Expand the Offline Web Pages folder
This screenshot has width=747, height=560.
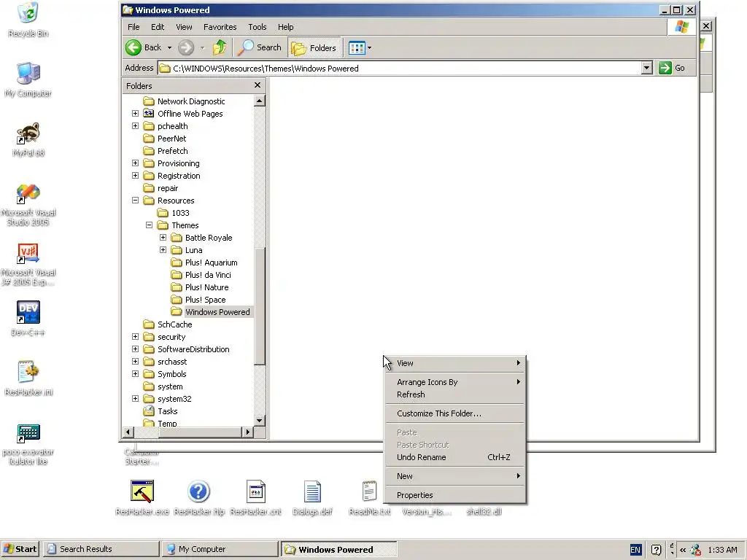pos(135,113)
